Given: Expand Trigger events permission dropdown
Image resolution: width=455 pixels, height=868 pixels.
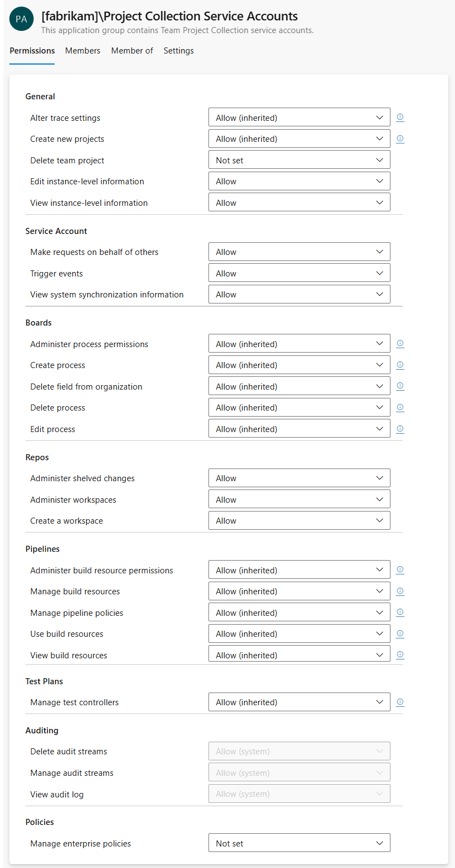Looking at the screenshot, I should (299, 273).
